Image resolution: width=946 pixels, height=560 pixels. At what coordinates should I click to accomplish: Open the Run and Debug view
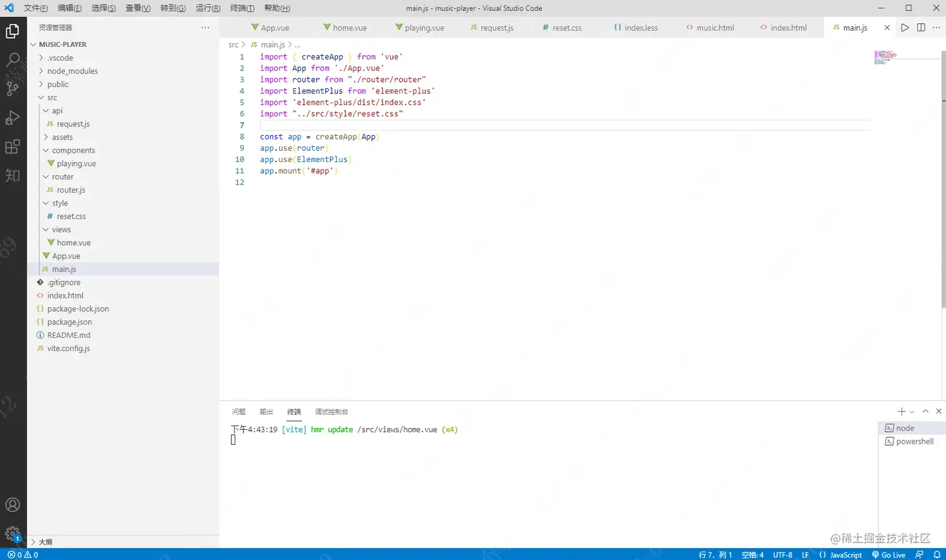[13, 118]
